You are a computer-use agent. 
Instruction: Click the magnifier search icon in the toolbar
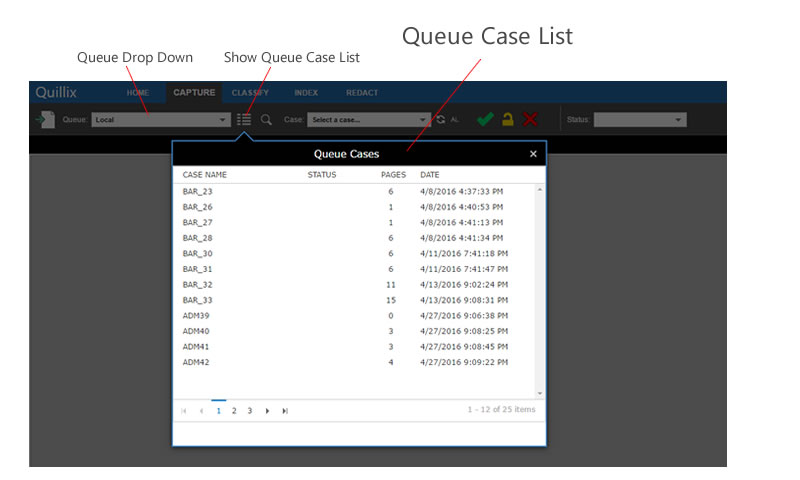tap(266, 120)
